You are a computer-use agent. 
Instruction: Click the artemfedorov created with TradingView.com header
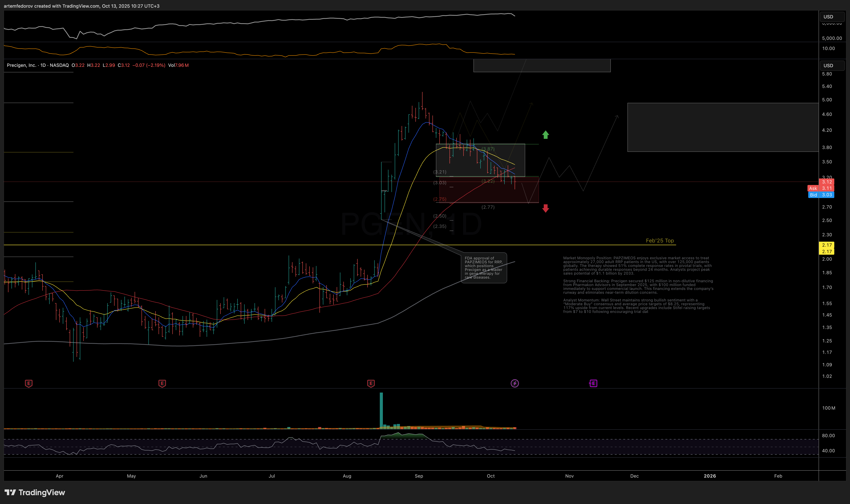click(82, 6)
